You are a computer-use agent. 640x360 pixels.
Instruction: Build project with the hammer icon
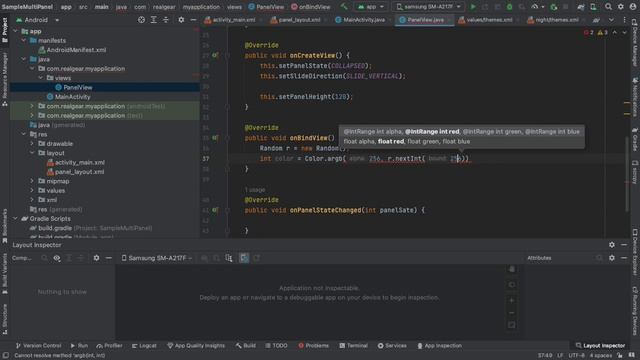(344, 7)
